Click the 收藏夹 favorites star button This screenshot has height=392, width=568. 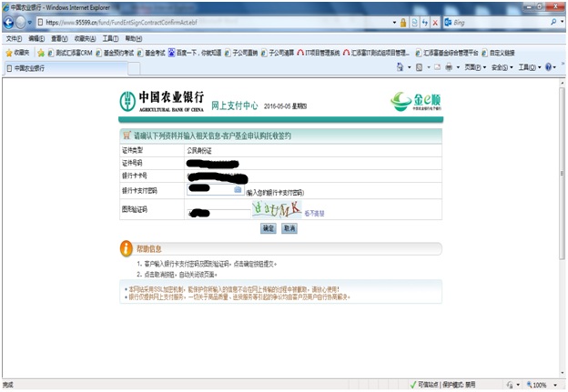[15, 53]
